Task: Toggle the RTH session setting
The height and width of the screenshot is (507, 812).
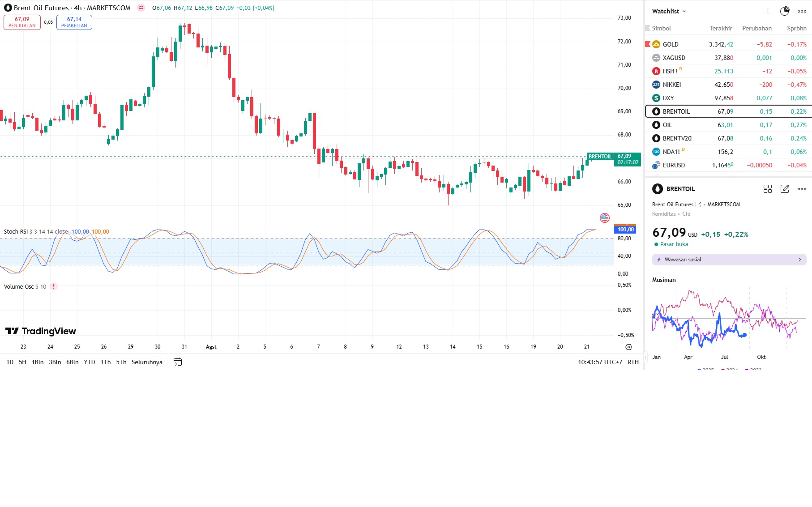Action: [x=633, y=362]
